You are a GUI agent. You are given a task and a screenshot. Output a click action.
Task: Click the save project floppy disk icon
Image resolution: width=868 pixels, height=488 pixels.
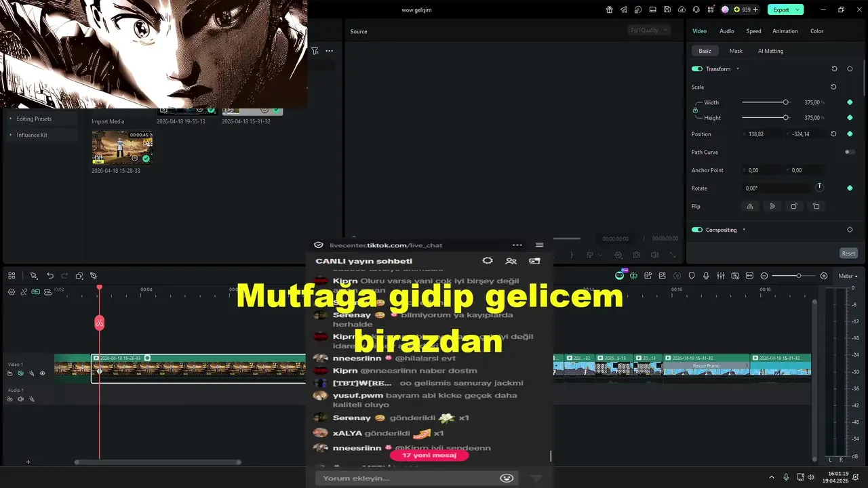coord(667,9)
